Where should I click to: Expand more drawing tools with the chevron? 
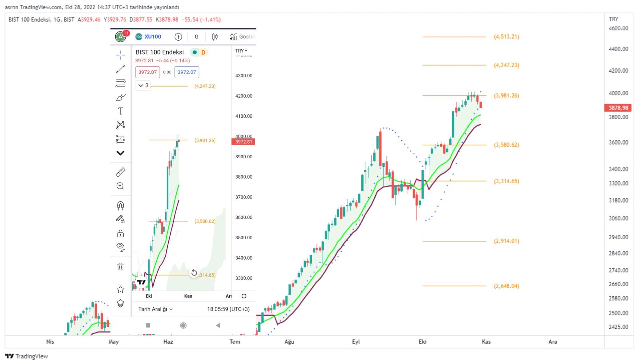pos(120,153)
